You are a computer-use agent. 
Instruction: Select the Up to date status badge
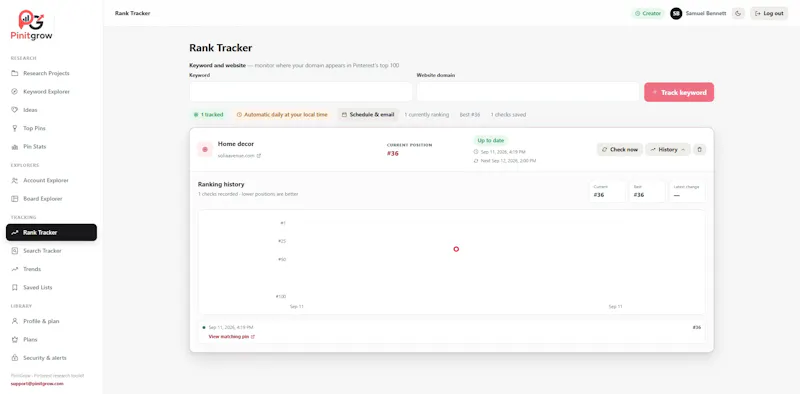pos(491,140)
